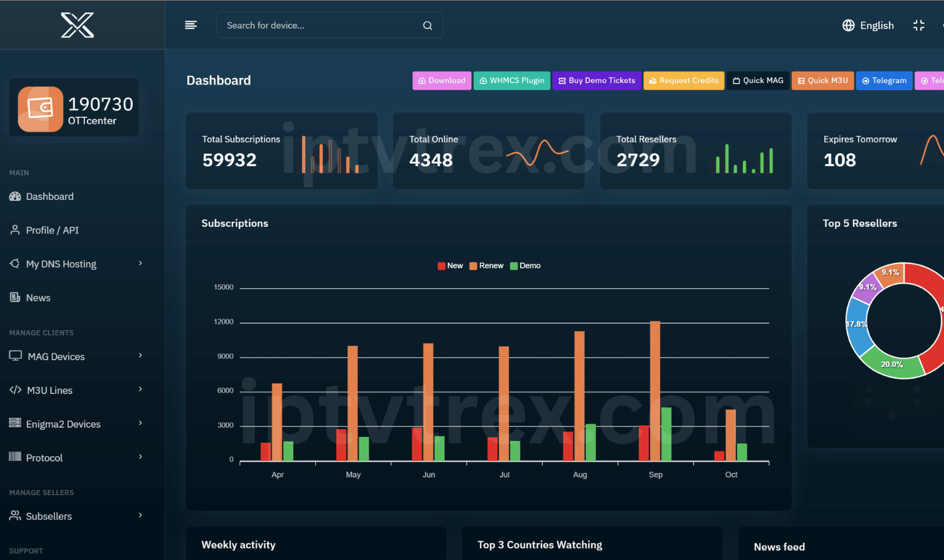Click the My DNS Hosting icon
The height and width of the screenshot is (560, 944).
tap(15, 263)
